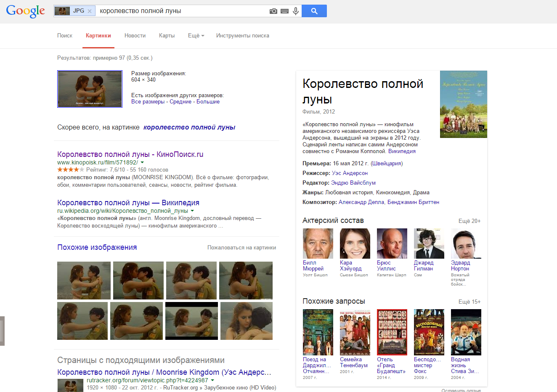Open Инструменты поиска
557x392 pixels.
(243, 36)
